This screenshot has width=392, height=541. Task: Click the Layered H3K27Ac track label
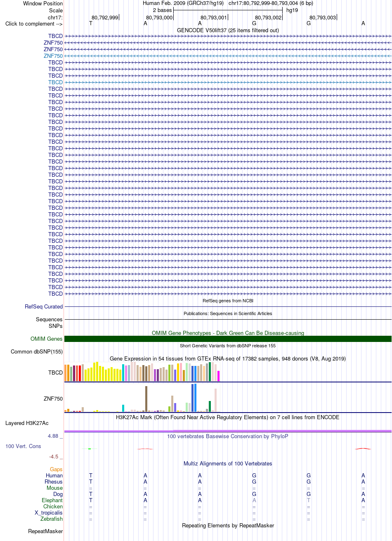(x=27, y=423)
